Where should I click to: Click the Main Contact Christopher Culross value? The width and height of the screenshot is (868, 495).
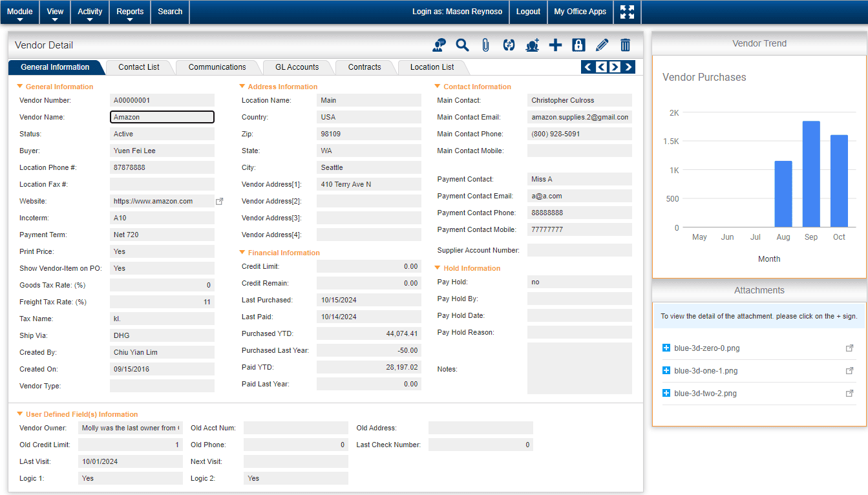coord(580,100)
